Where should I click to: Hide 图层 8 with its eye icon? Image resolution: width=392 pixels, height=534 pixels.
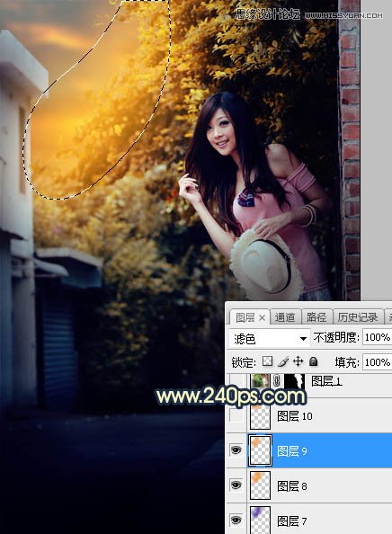click(x=236, y=485)
